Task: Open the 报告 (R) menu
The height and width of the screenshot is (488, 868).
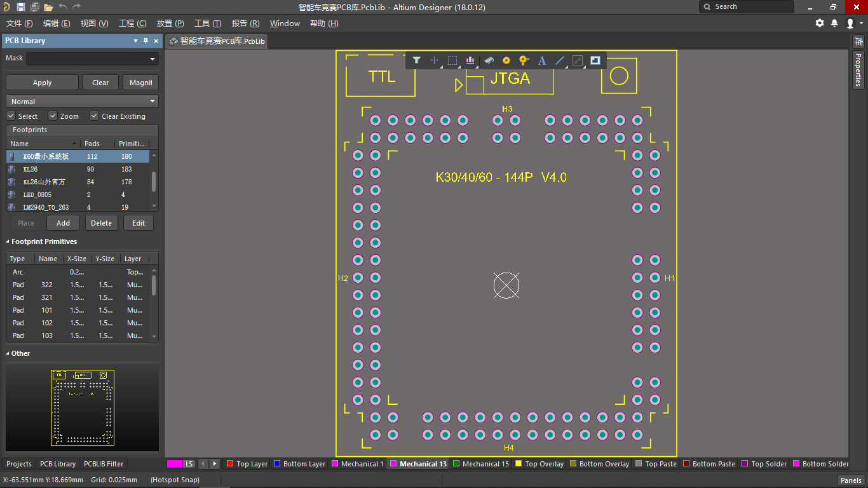Action: [x=245, y=24]
